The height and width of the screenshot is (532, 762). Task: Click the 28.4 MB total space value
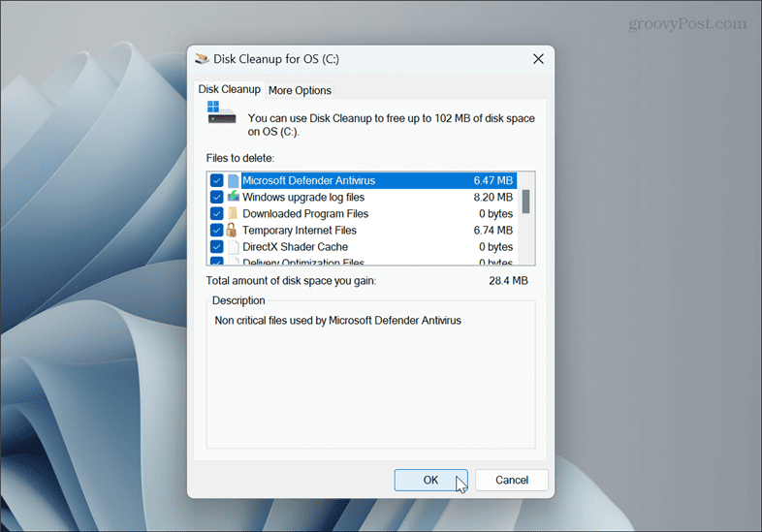pos(508,281)
